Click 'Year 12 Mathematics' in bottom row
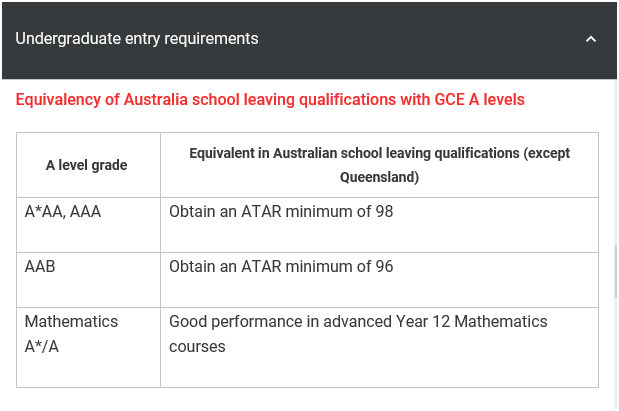 pyautogui.click(x=472, y=321)
